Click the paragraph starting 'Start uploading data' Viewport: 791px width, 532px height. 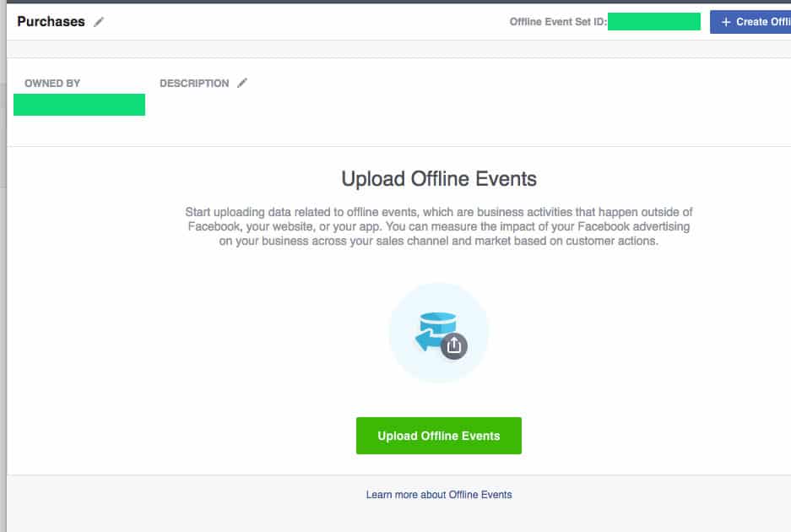coord(439,226)
